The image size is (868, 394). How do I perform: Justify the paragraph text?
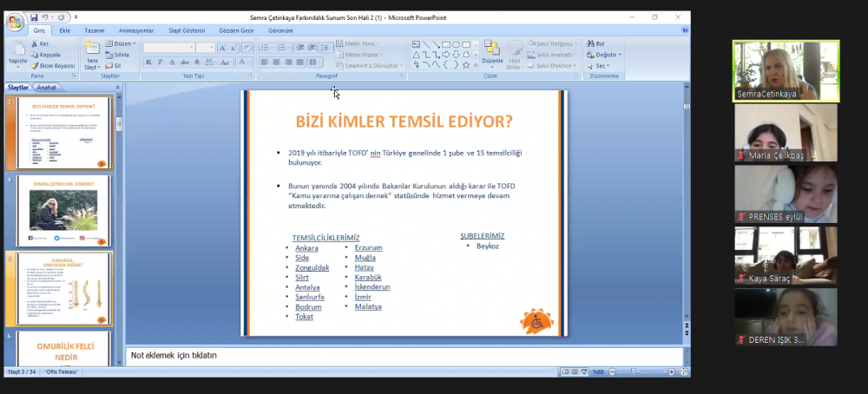point(299,62)
